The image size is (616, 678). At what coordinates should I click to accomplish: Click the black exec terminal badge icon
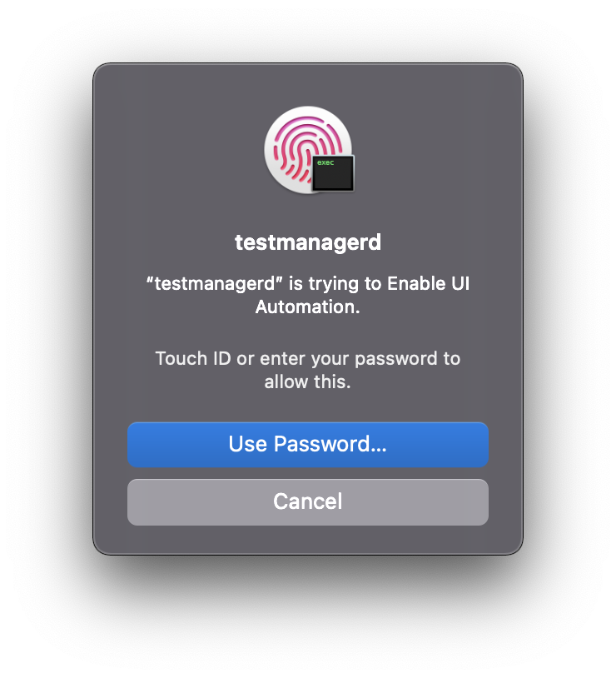pyautogui.click(x=333, y=173)
